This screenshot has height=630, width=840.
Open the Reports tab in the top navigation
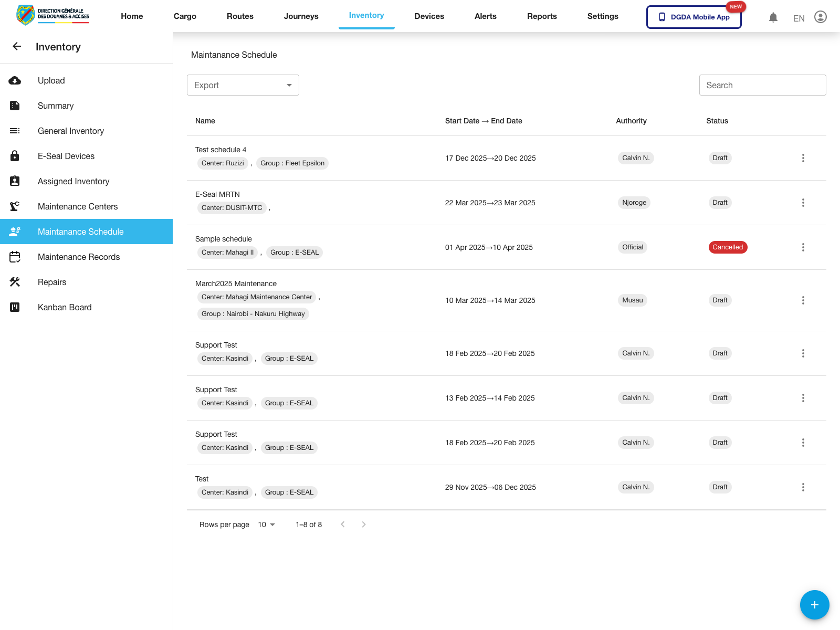(542, 16)
